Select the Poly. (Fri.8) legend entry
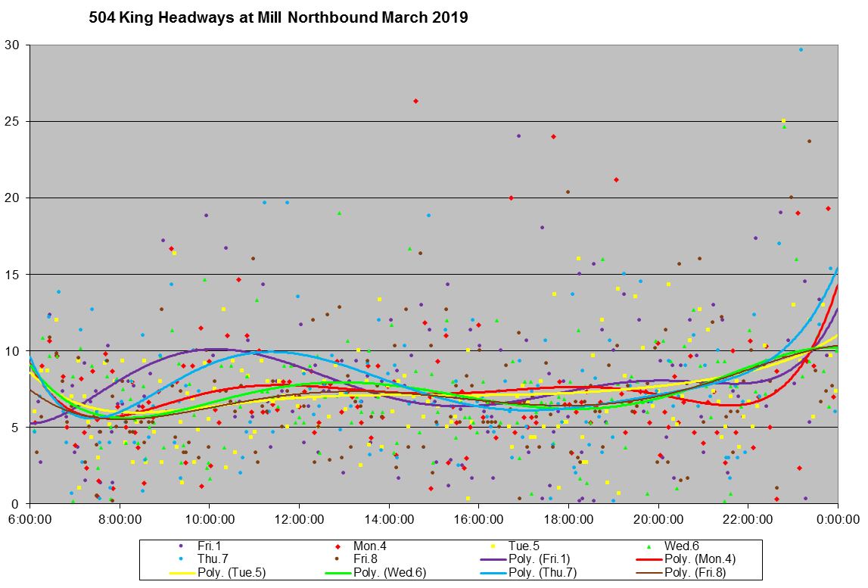 681,572
